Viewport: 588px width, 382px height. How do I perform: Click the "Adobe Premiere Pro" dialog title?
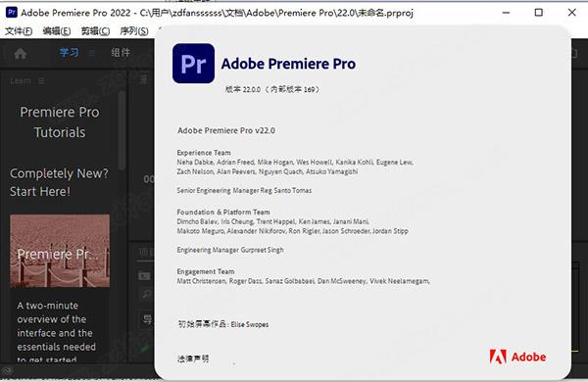(x=288, y=64)
